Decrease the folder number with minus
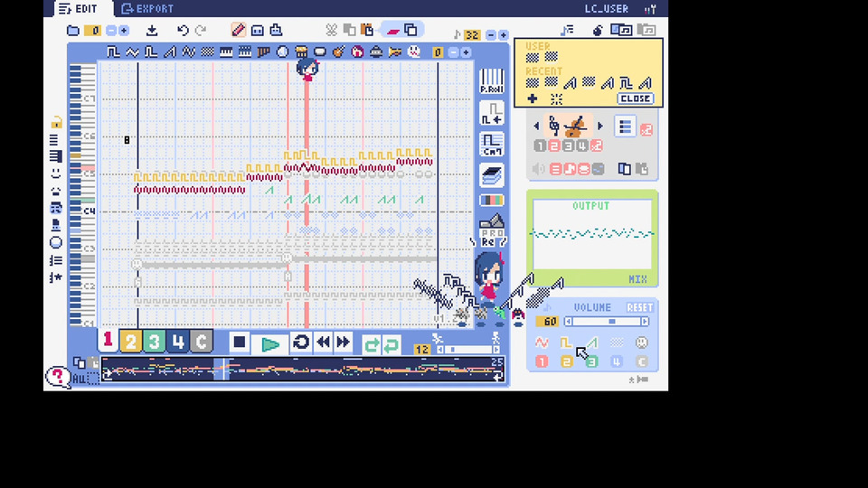 [111, 31]
